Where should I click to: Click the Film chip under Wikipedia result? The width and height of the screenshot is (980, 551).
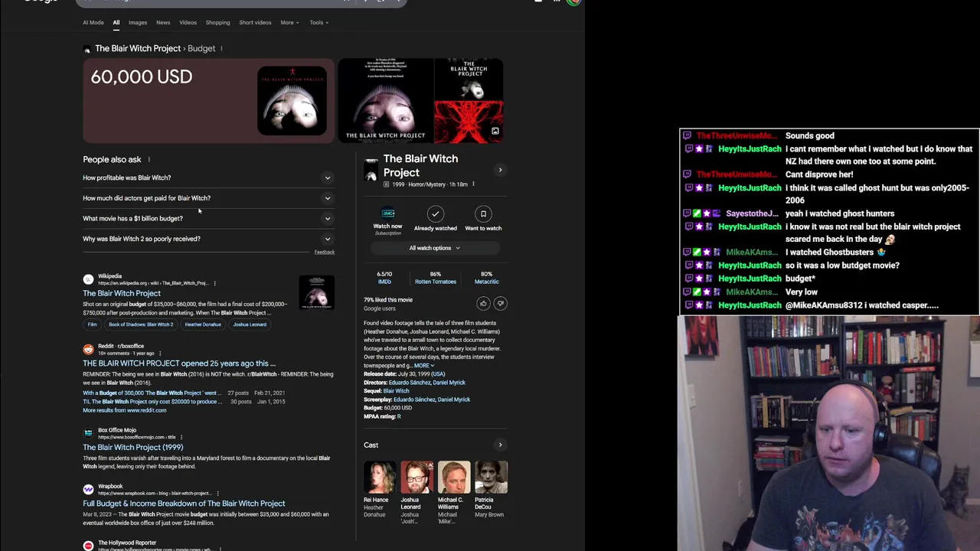pos(92,324)
